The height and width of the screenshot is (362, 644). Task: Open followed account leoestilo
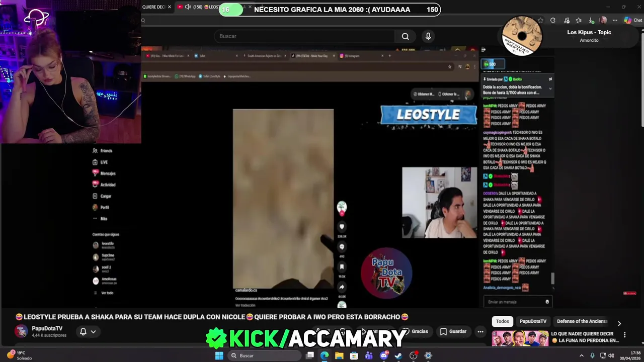point(104,245)
